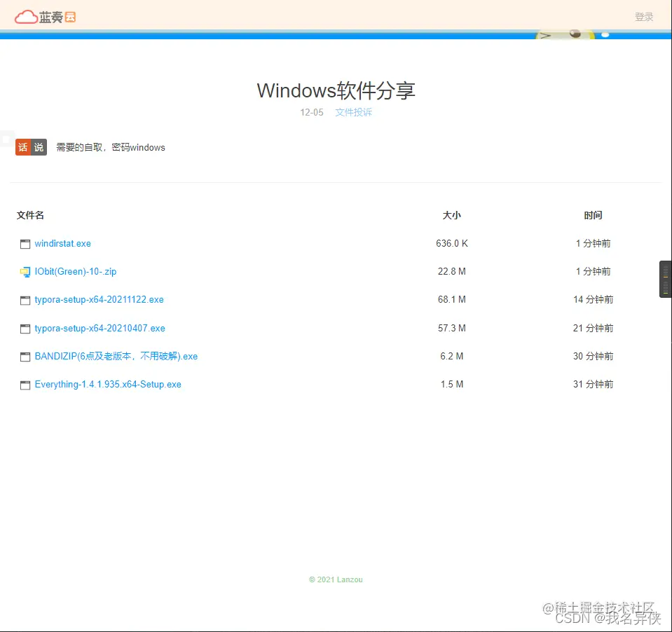
Task: Download IObit(Green)-10-.zip
Action: pos(76,271)
